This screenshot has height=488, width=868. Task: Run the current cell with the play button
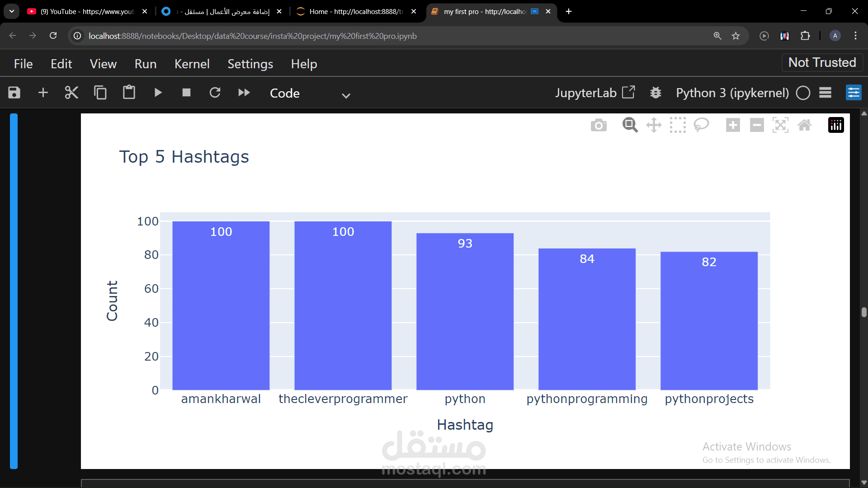[158, 93]
